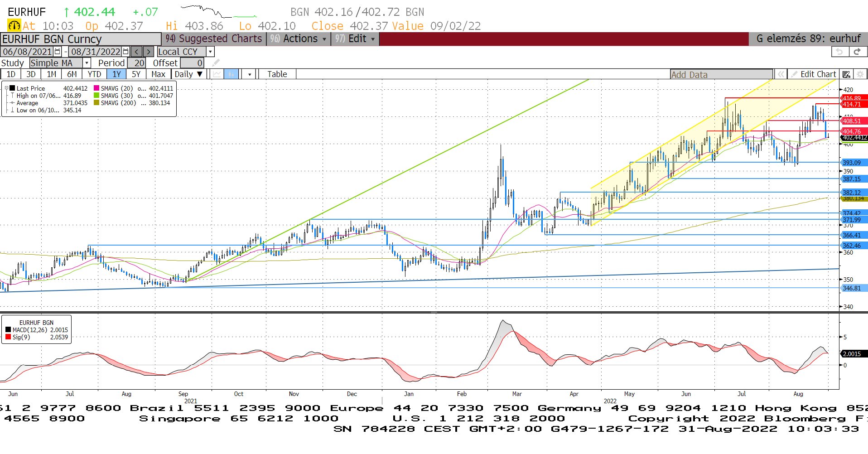Open the Daily periodicity dropdown
Screen dimensions: 868x454
tap(189, 74)
